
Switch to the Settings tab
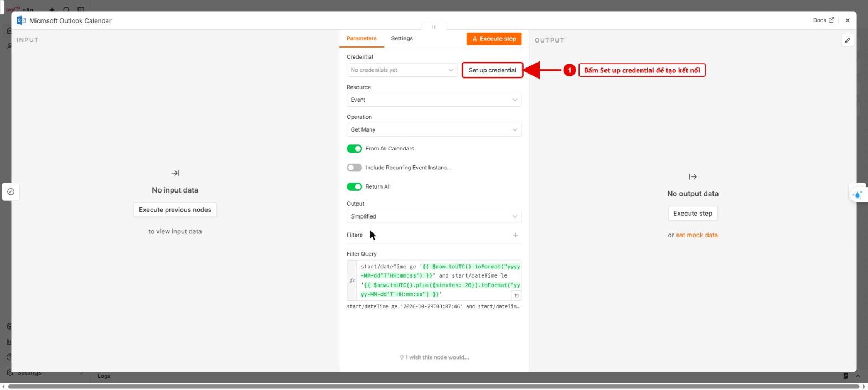[402, 38]
